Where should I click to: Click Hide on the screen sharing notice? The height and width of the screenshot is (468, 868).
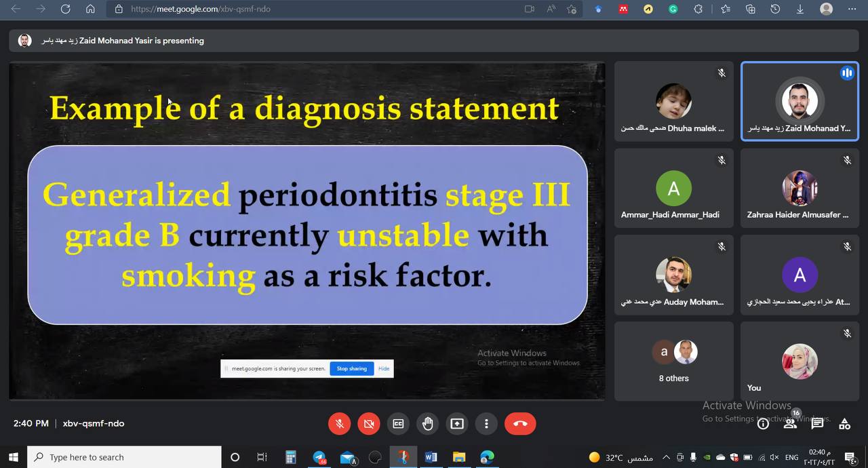coord(384,369)
